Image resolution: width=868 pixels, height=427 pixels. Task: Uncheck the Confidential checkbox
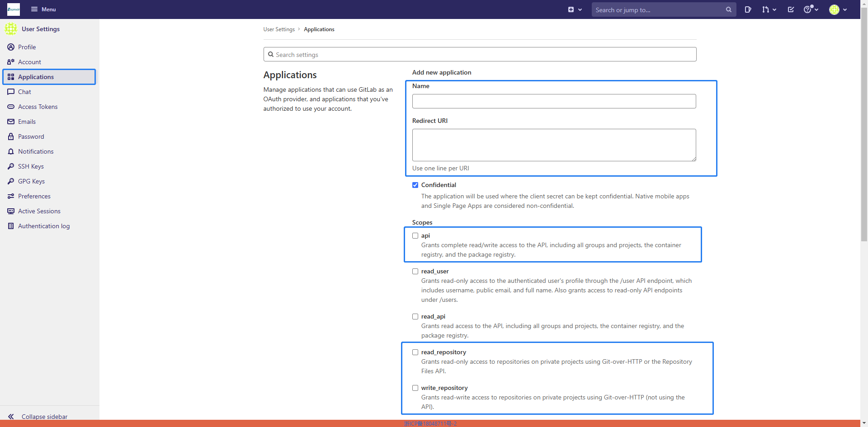[x=415, y=185]
